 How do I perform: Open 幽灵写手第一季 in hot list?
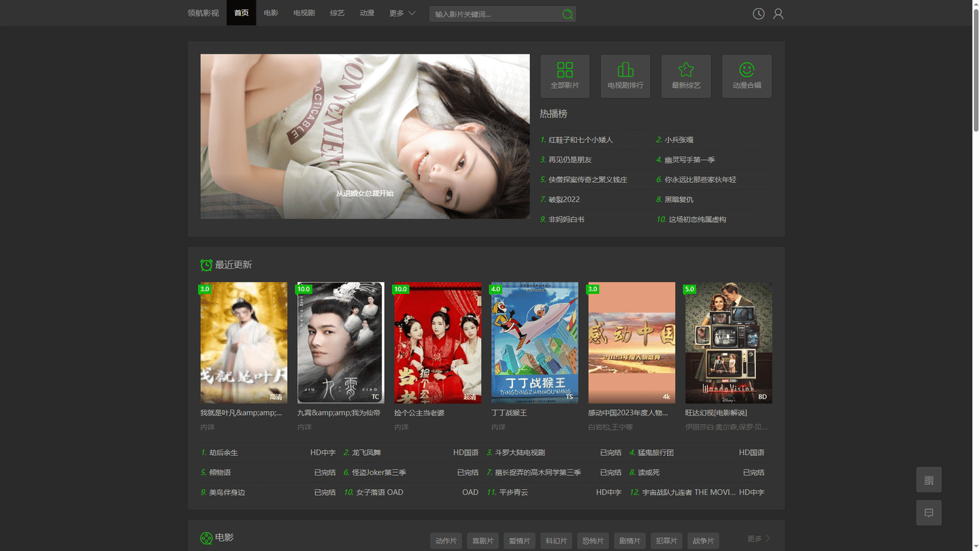(690, 159)
